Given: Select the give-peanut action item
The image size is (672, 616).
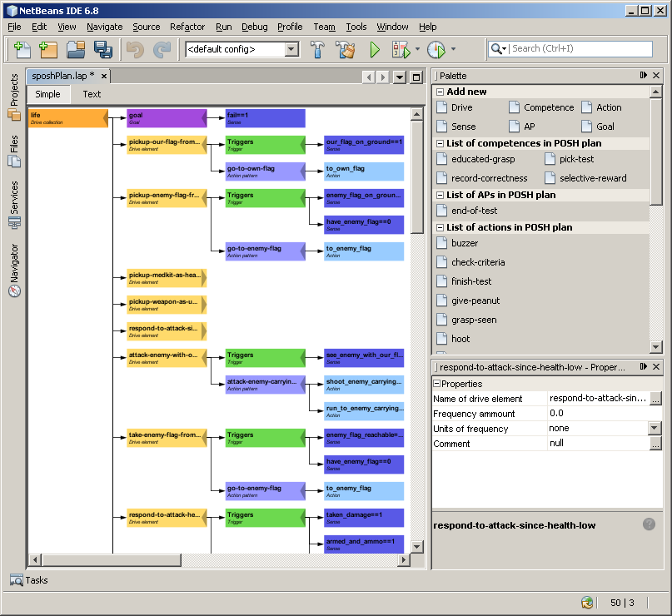Looking at the screenshot, I should (x=469, y=301).
